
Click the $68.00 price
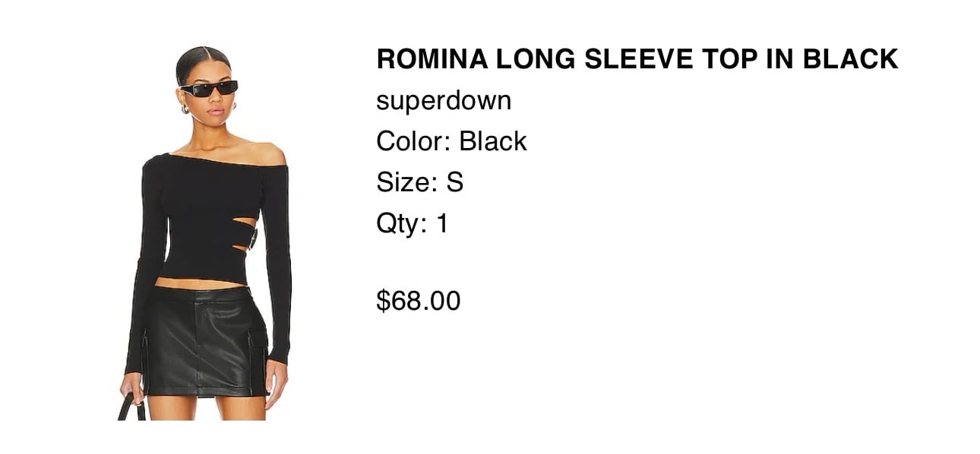(418, 301)
